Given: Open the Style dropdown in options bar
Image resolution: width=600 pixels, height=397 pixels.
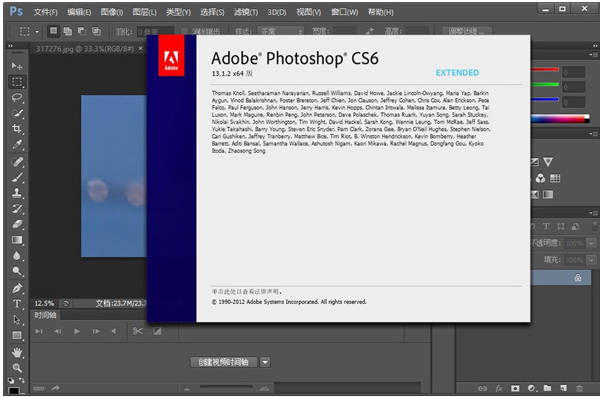Looking at the screenshot, I should pyautogui.click(x=280, y=31).
